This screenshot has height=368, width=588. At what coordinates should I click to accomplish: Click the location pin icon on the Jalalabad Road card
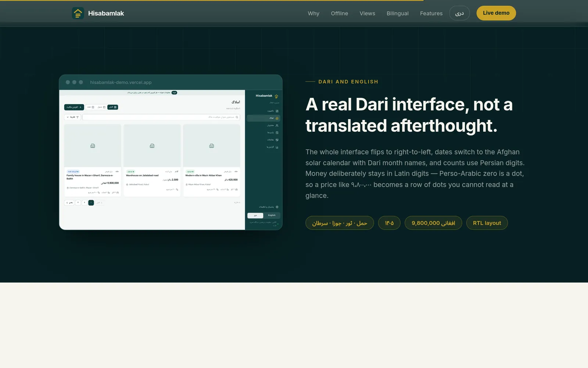(x=127, y=184)
